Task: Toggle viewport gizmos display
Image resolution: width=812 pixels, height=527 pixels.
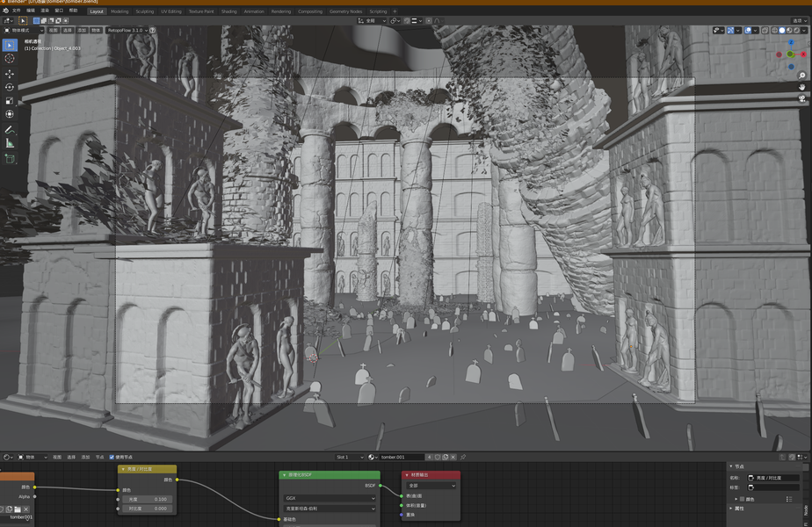Action: pyautogui.click(x=730, y=31)
